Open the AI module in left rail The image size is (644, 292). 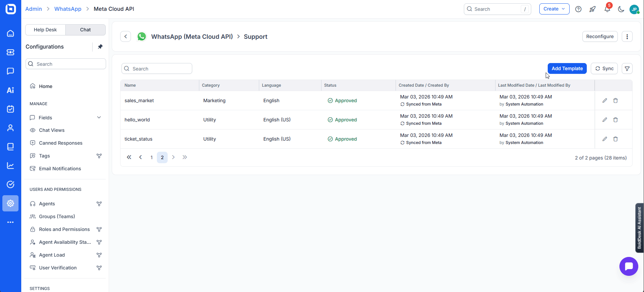(10, 90)
